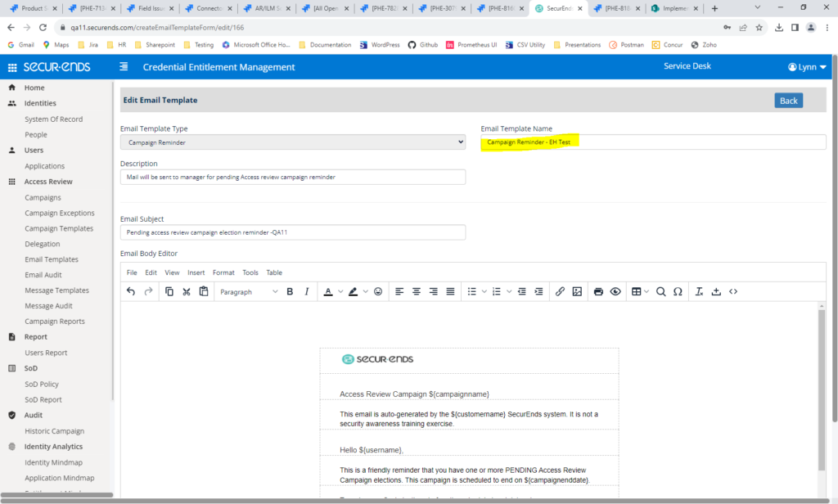Open the editor Insert menu
This screenshot has height=504, width=838.
pos(196,272)
